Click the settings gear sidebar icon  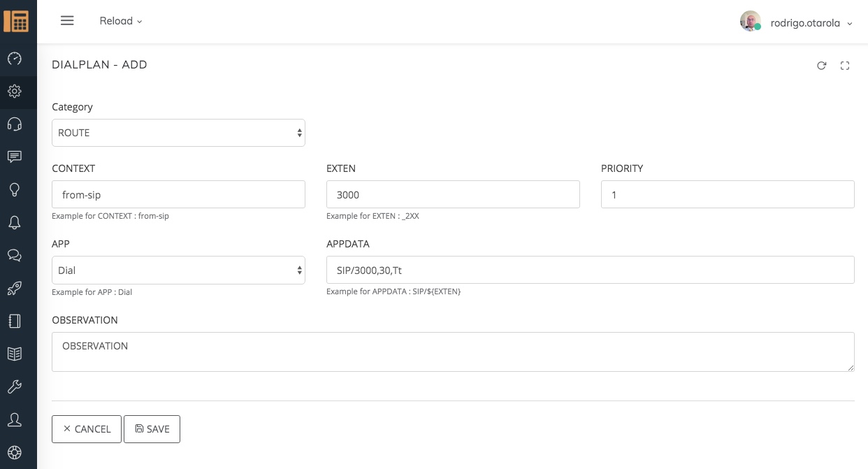15,91
